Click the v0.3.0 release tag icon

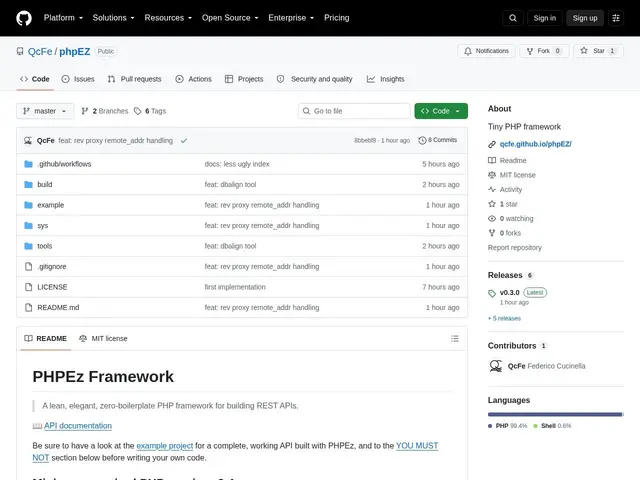(492, 293)
